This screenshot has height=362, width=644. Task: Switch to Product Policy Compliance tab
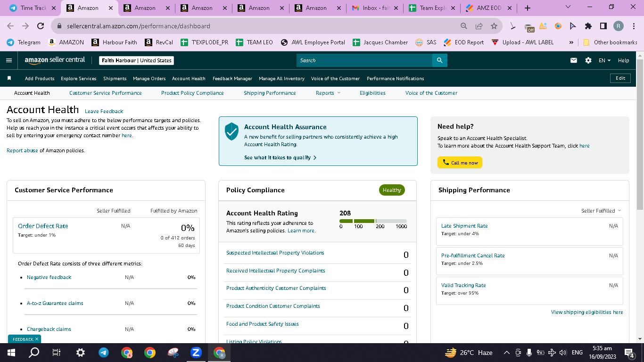(x=192, y=93)
